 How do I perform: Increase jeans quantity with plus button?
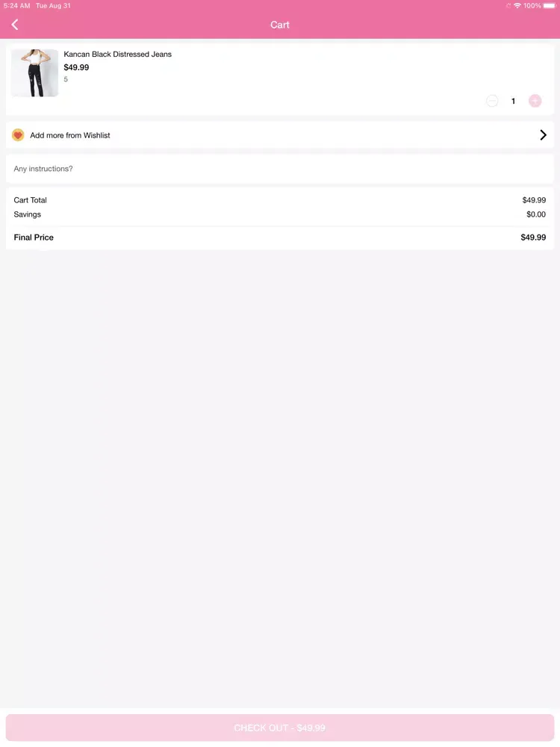click(x=535, y=101)
